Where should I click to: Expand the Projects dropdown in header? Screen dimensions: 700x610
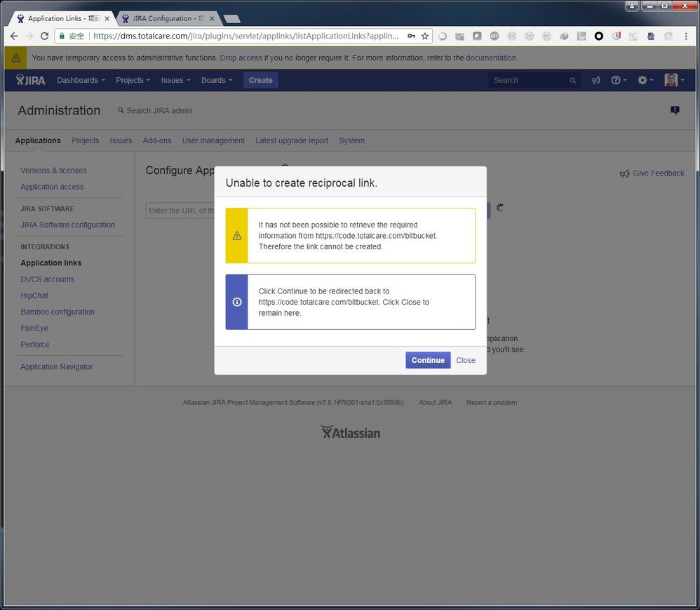[133, 80]
